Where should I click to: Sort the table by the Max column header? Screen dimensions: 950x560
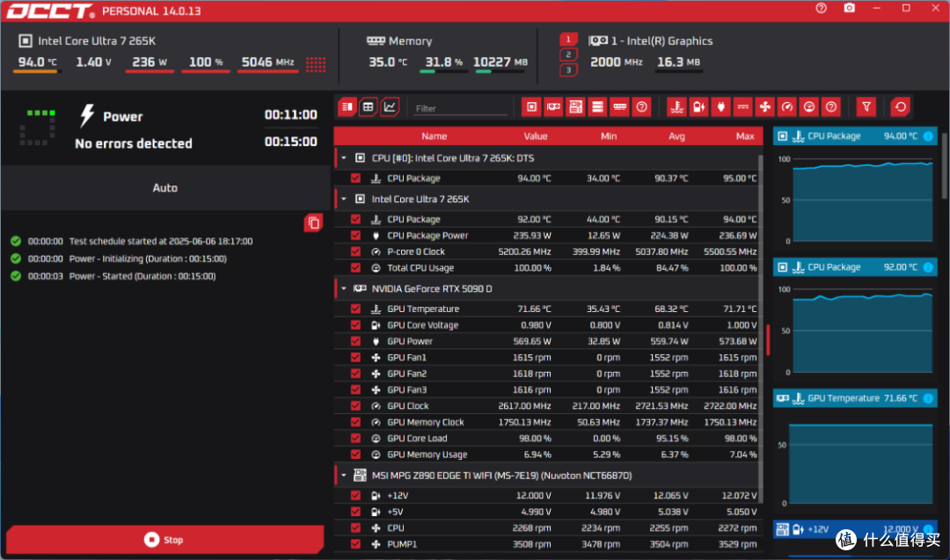[745, 136]
